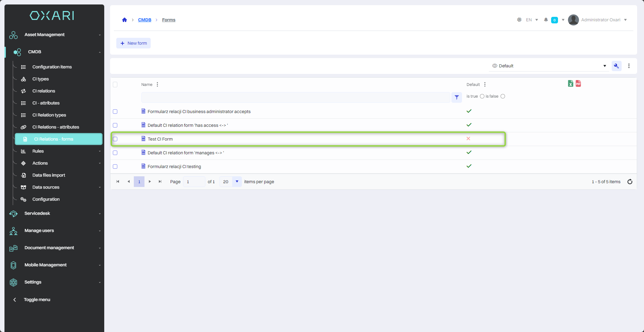Open the gear settings icon in the header
644x332 pixels.
[519, 20]
